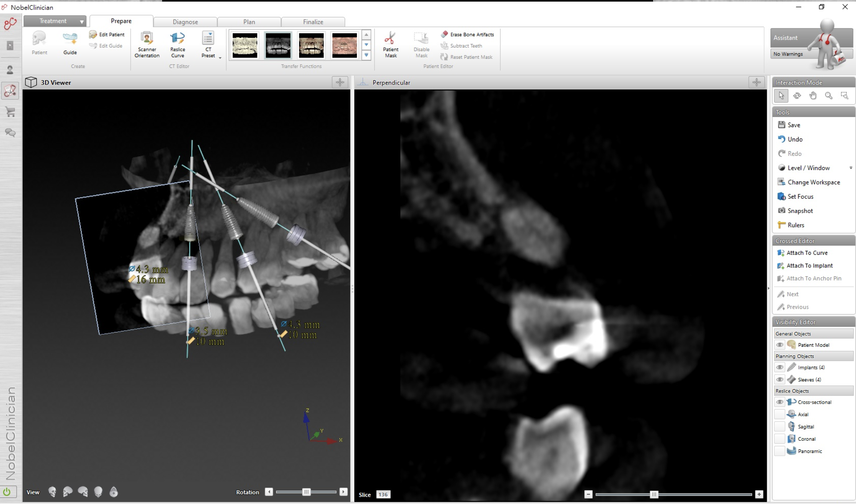Rotate view right with arrow button
856x504 pixels.
(x=344, y=492)
